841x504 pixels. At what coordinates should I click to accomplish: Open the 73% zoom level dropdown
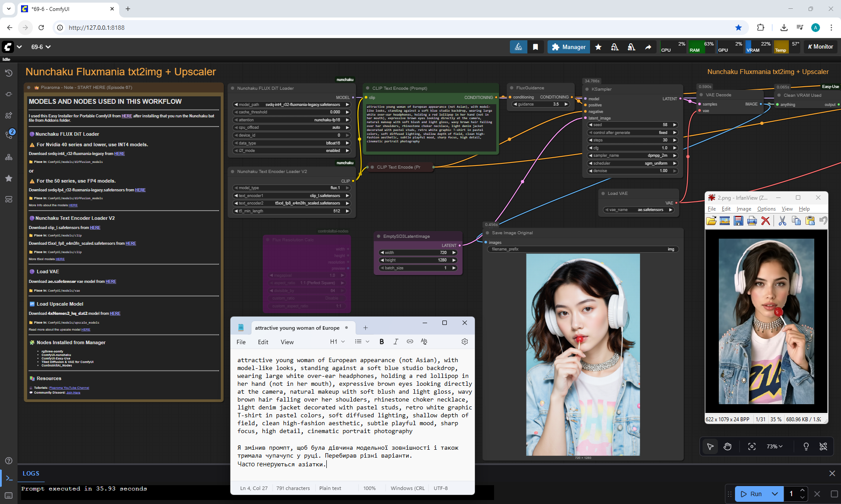[774, 446]
